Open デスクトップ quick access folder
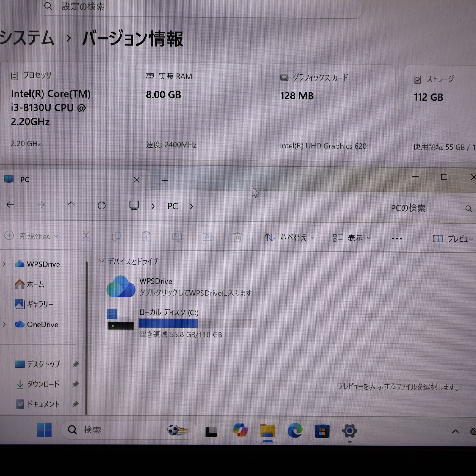The image size is (476, 476). click(37, 364)
